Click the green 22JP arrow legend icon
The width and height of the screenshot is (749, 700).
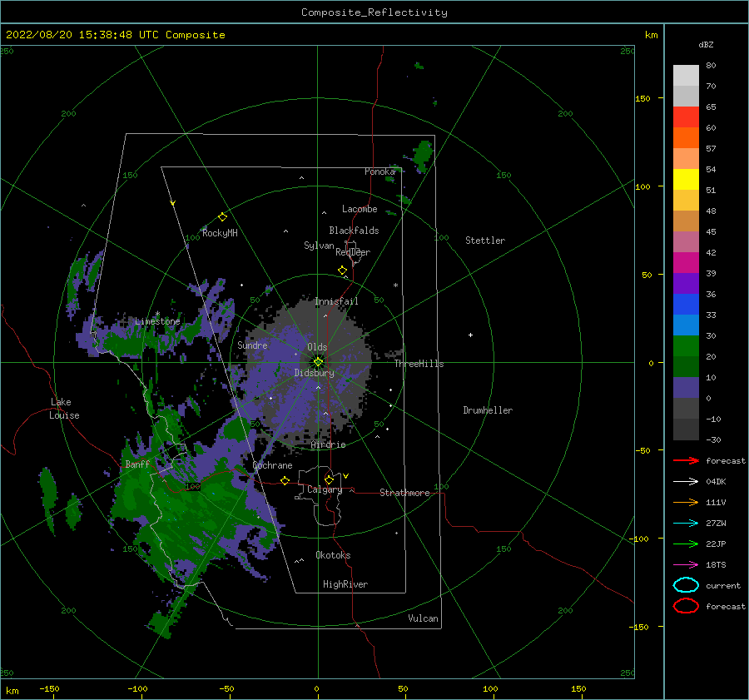(686, 544)
